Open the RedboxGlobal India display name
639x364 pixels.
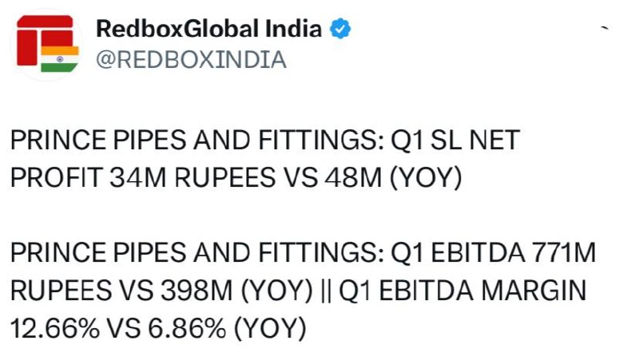pyautogui.click(x=208, y=29)
